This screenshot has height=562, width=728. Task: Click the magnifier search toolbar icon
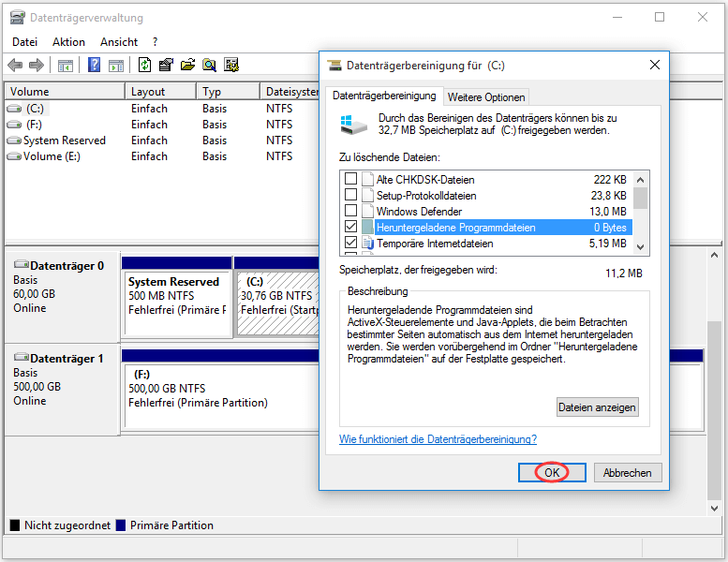click(209, 65)
